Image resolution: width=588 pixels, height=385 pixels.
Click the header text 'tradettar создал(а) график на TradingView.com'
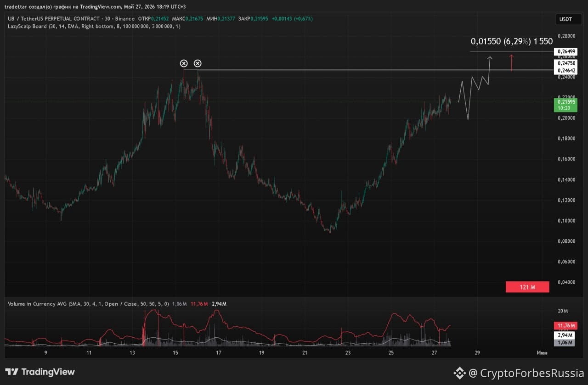(x=63, y=7)
